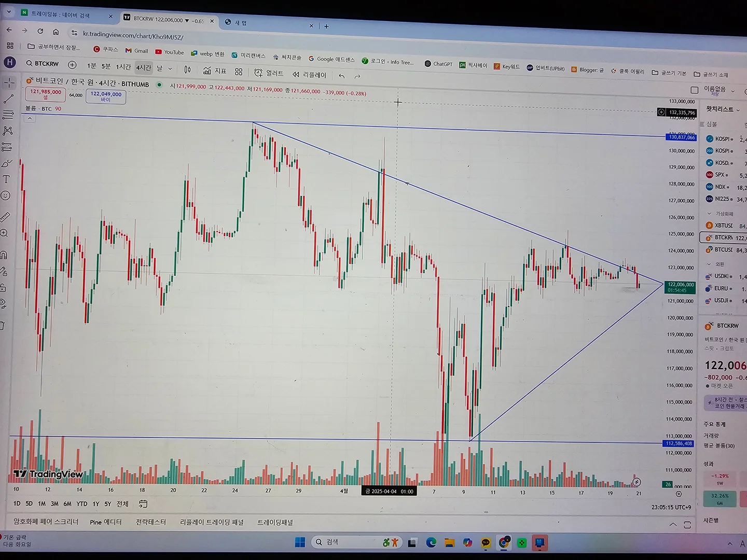Open the 왓치리스트 dropdown
This screenshot has width=747, height=560.
point(723,109)
